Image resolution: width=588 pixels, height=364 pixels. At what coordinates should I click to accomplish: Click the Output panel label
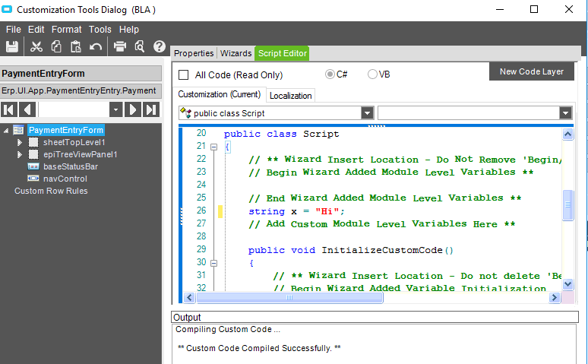tap(187, 318)
